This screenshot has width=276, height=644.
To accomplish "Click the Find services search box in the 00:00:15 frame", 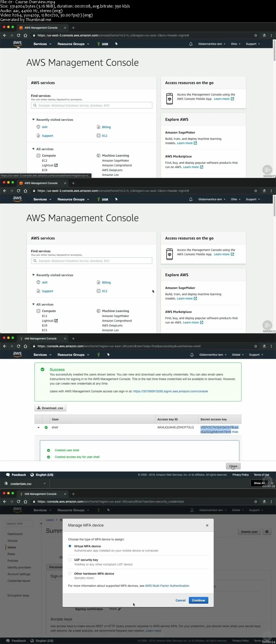I will tap(92, 105).
